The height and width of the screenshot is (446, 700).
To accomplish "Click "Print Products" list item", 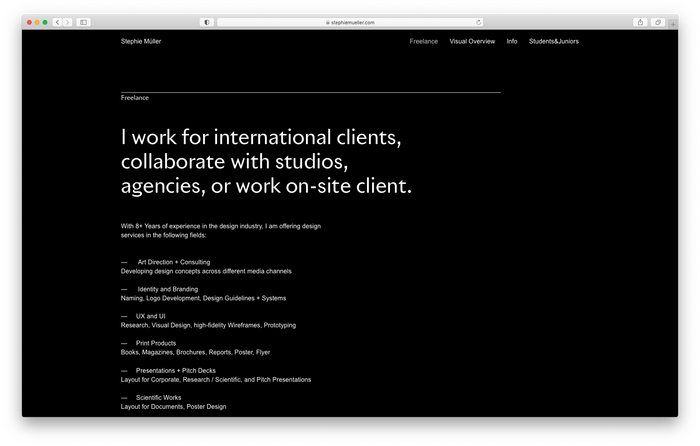I will tap(156, 343).
